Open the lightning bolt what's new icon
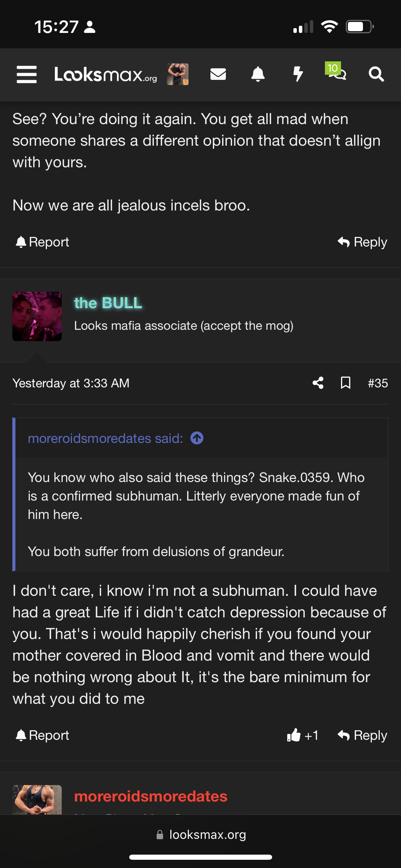The image size is (401, 868). click(x=298, y=74)
